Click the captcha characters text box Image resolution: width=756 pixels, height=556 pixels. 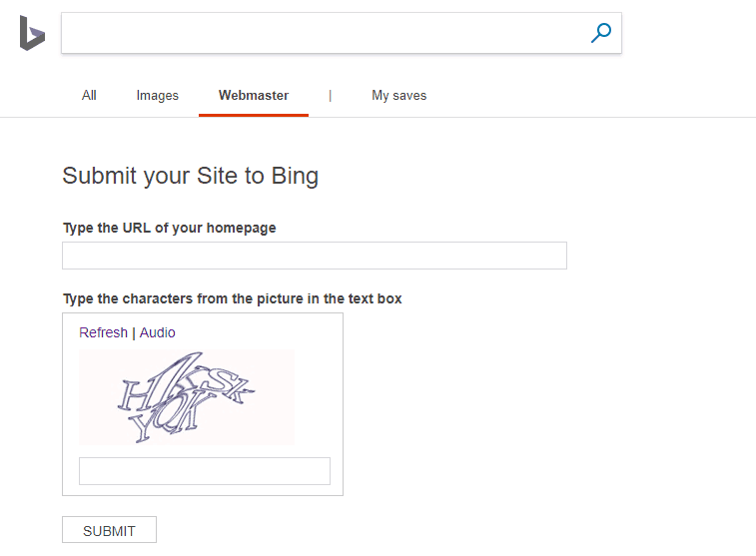pyautogui.click(x=205, y=471)
